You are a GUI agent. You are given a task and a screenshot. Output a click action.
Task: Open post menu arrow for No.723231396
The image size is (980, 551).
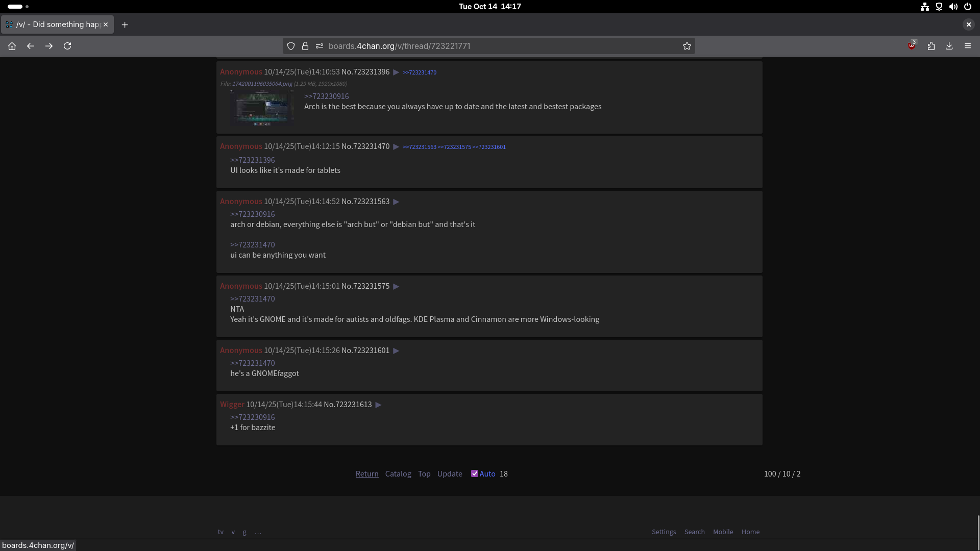tap(396, 72)
